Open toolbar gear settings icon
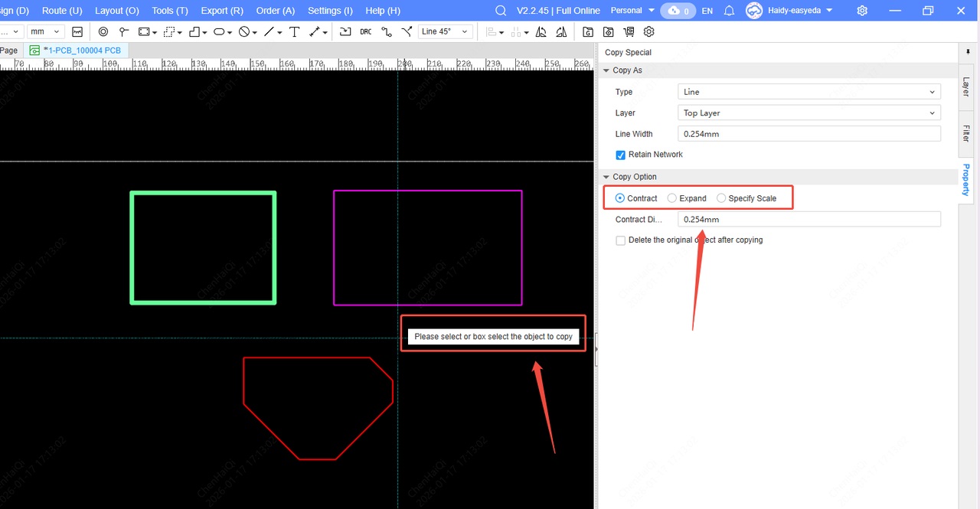This screenshot has width=980, height=509. tap(649, 32)
